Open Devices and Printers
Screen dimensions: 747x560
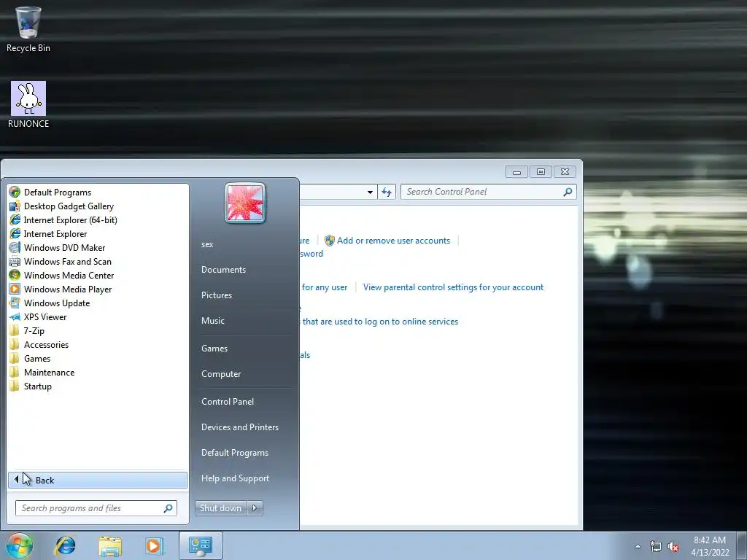pos(240,427)
